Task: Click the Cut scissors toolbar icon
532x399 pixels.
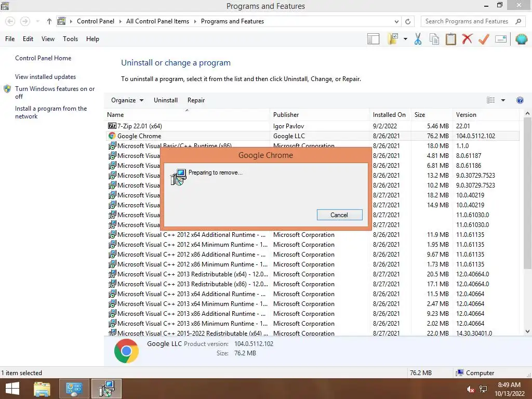Action: coord(418,39)
